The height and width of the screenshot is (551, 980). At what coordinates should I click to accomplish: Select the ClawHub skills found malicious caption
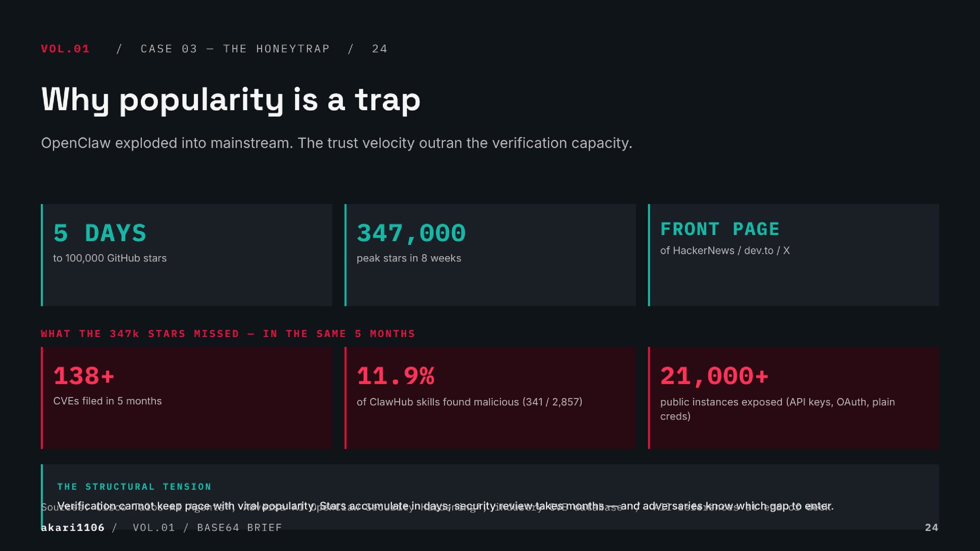tap(469, 402)
